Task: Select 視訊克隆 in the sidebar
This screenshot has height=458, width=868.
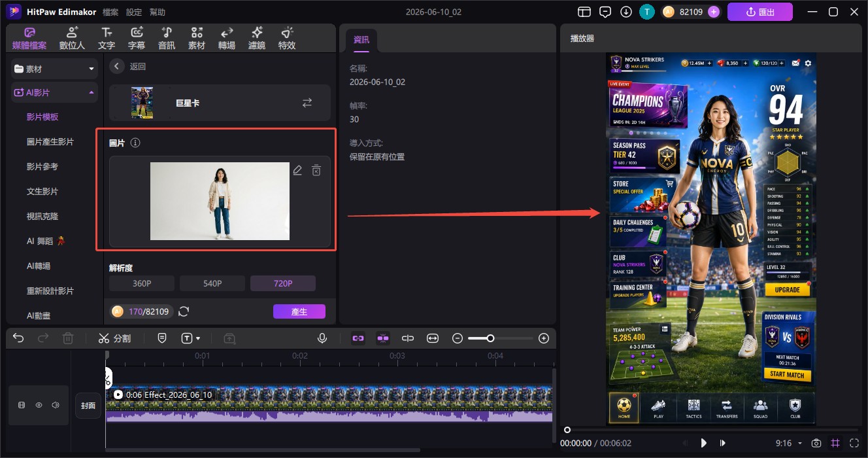Action: [42, 216]
